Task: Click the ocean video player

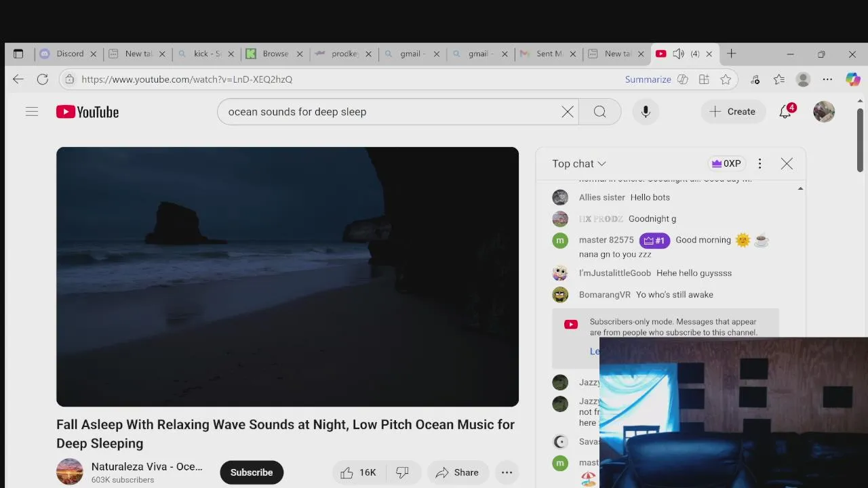Action: pyautogui.click(x=288, y=277)
